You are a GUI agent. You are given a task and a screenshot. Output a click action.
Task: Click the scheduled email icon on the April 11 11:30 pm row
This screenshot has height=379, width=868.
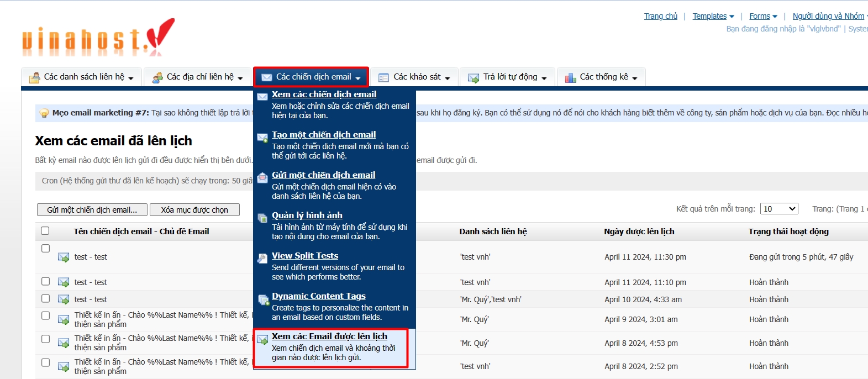pyautogui.click(x=64, y=257)
